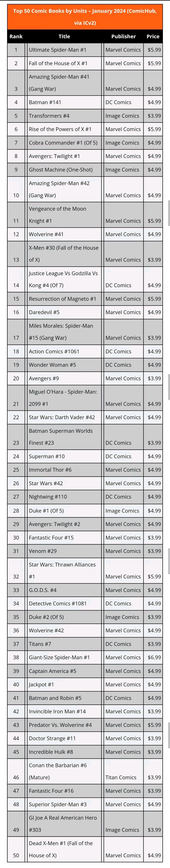
Task: Click the Rank column header
Action: 16,36
